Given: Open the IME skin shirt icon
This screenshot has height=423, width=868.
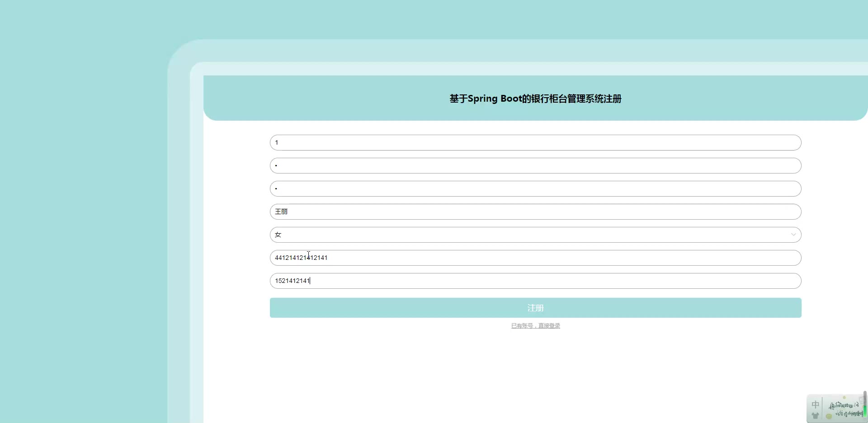Looking at the screenshot, I should 815,416.
